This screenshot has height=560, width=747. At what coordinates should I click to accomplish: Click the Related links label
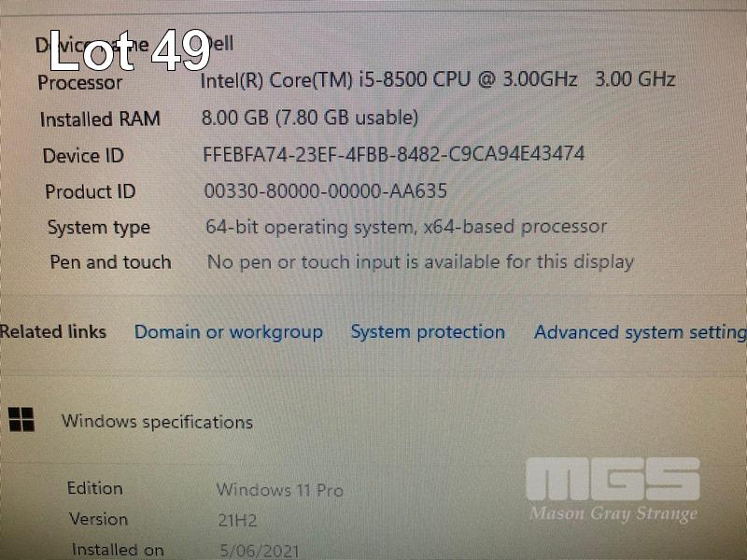click(53, 331)
